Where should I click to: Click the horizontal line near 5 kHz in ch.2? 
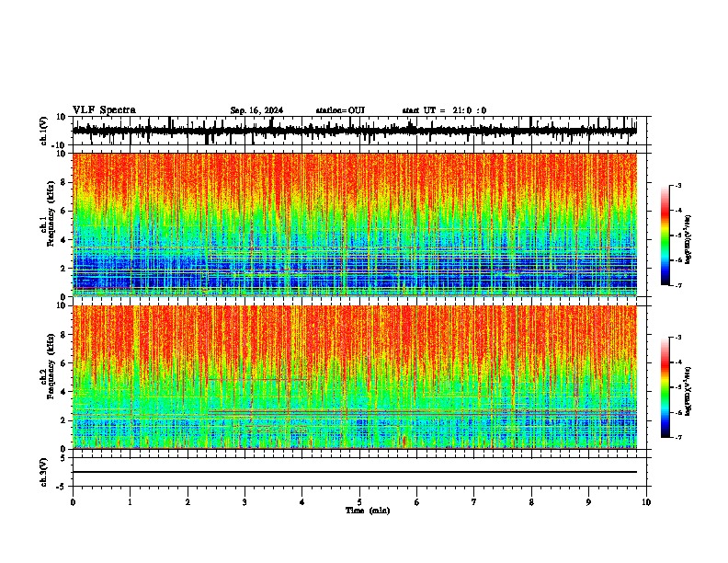pyautogui.click(x=258, y=380)
